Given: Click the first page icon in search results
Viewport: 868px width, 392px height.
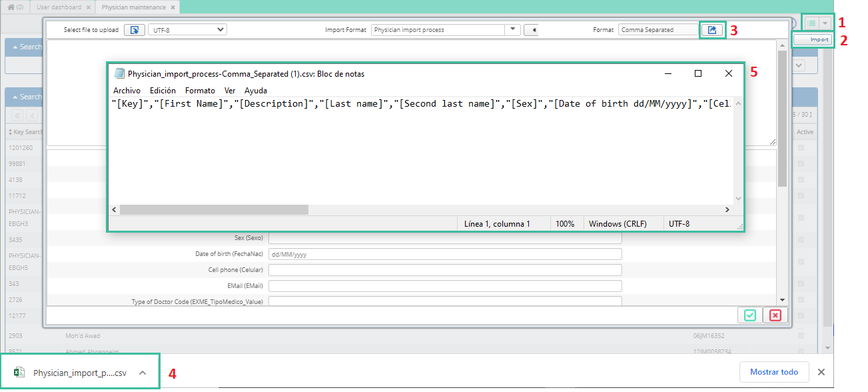Looking at the screenshot, I should pyautogui.click(x=17, y=115).
